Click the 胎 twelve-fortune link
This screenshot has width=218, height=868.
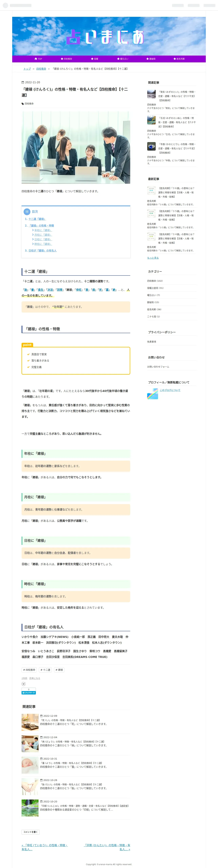(26, 290)
